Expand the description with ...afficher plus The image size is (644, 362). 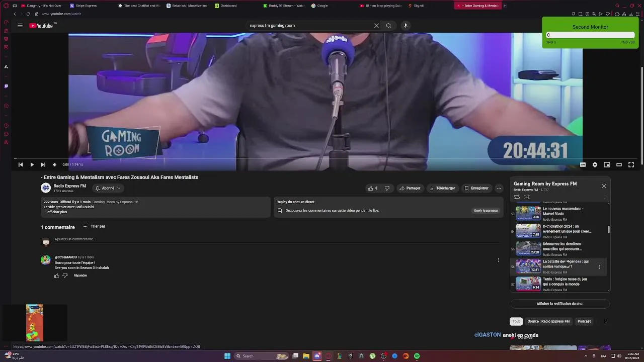55,212
